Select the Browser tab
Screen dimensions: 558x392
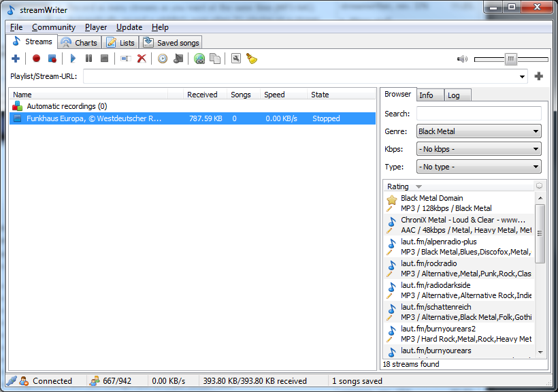398,94
